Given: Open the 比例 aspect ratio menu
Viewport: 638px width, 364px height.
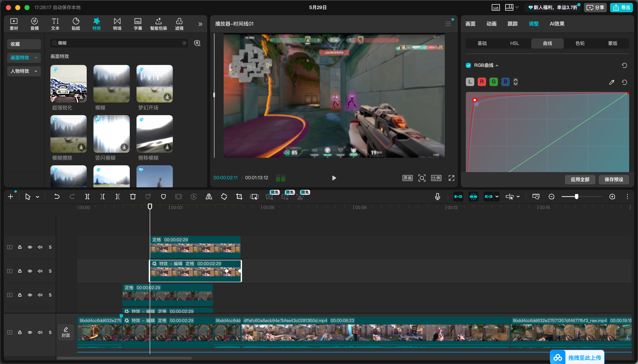Looking at the screenshot, I should point(436,178).
